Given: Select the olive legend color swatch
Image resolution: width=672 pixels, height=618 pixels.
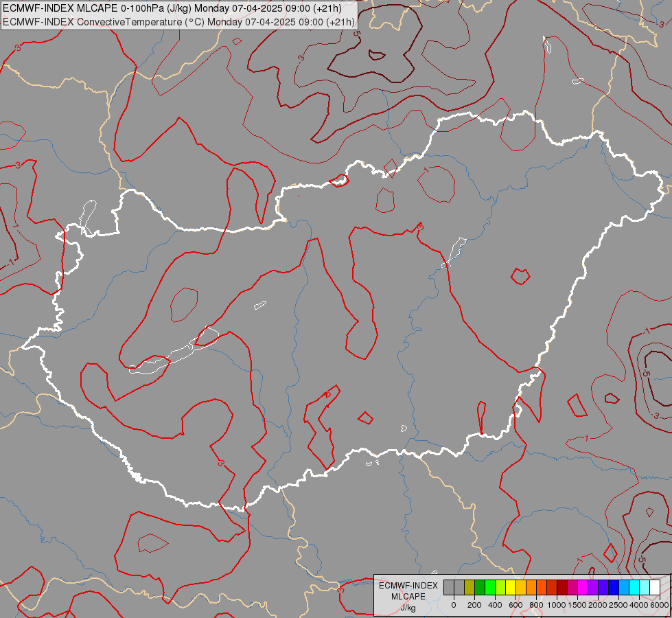Looking at the screenshot, I should point(470,587).
